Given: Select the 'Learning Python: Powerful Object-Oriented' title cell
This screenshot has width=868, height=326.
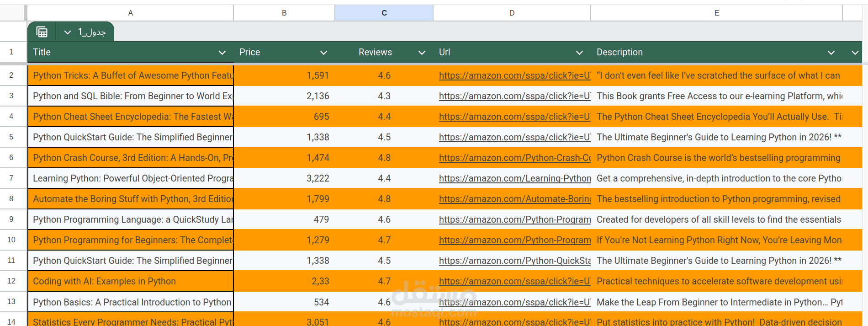Looking at the screenshot, I should 131,178.
